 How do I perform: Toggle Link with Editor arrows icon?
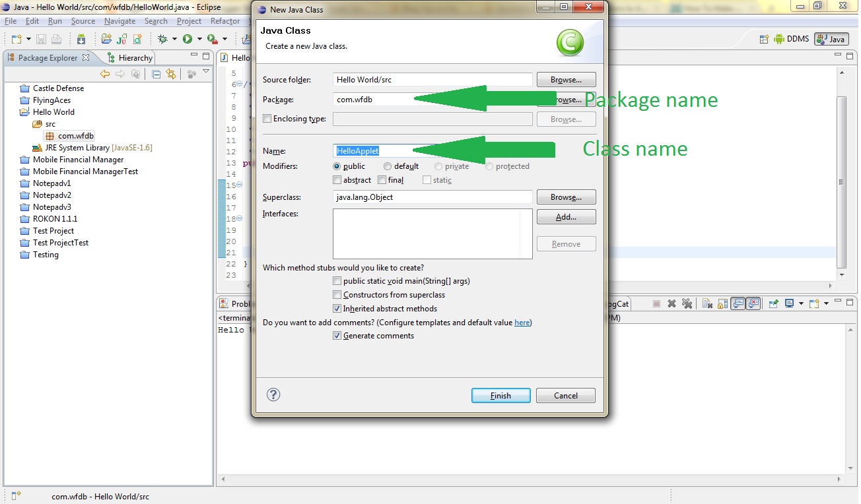pyautogui.click(x=171, y=74)
